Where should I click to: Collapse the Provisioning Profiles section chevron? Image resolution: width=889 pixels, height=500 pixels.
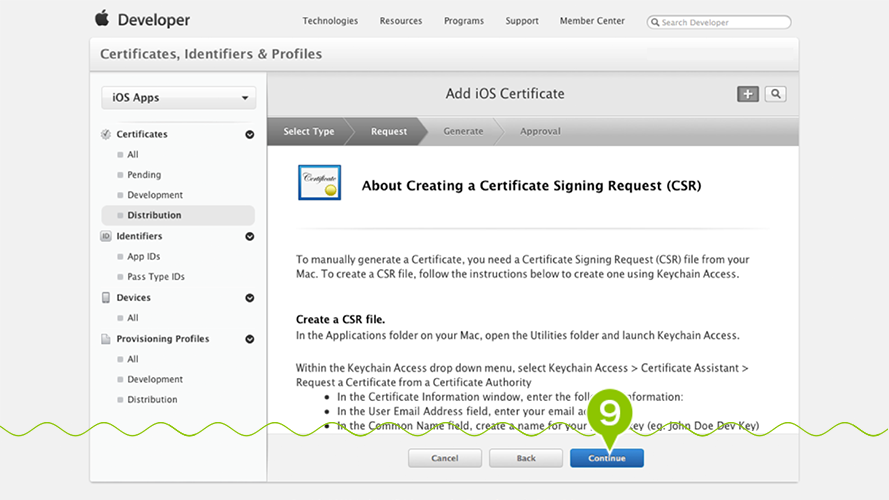249,339
